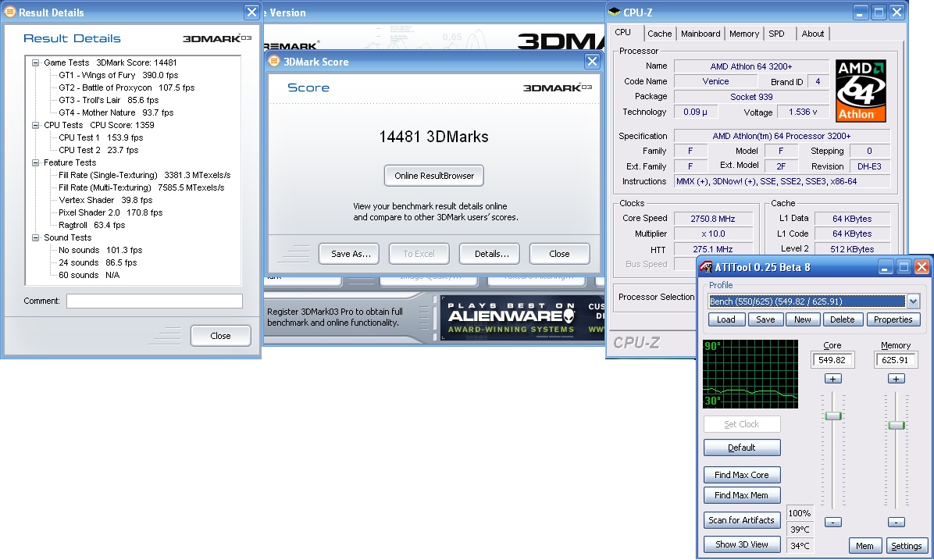Click Save As in 3DMark Score
The width and height of the screenshot is (934, 560).
click(351, 254)
